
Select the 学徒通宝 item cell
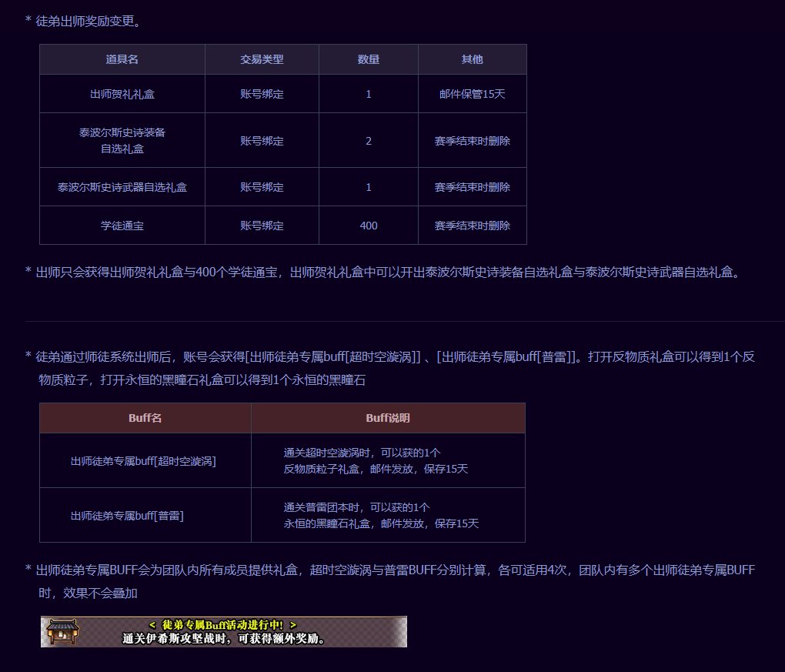(x=122, y=226)
